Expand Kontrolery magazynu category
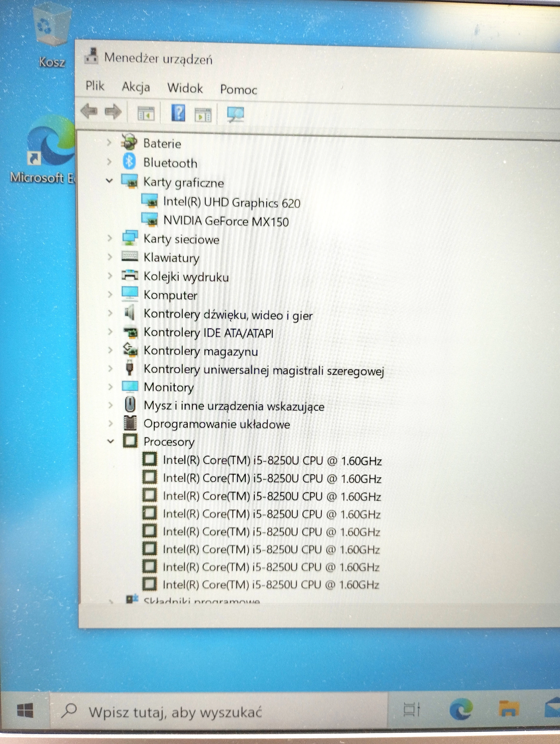 tap(110, 350)
